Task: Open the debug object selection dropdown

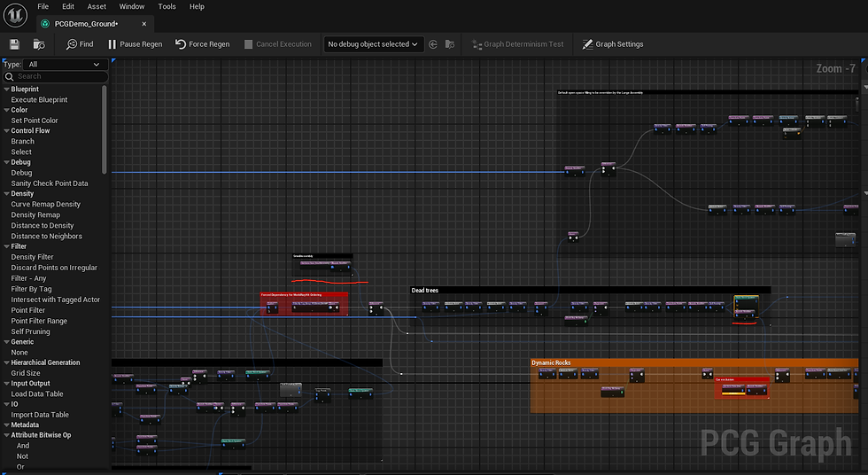Action: click(x=374, y=44)
